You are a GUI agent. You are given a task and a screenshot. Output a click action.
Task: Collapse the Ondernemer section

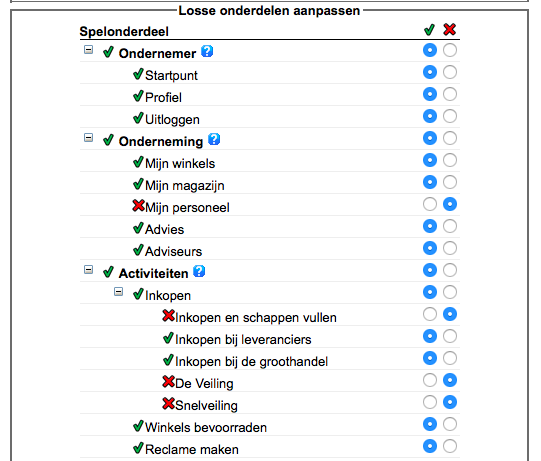tap(88, 50)
